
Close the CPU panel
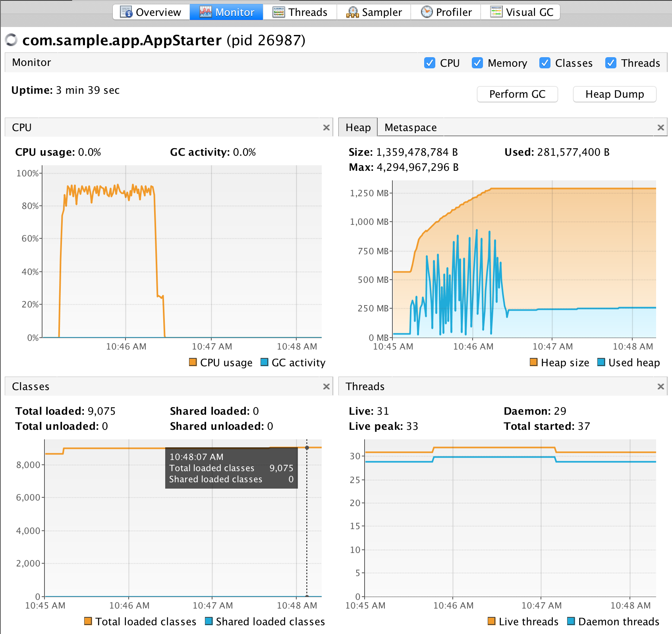326,128
